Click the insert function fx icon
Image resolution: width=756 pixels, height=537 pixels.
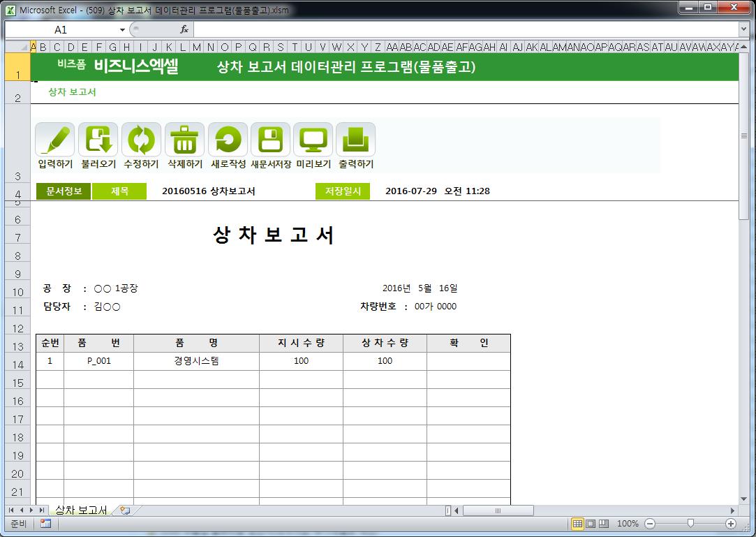click(x=184, y=29)
